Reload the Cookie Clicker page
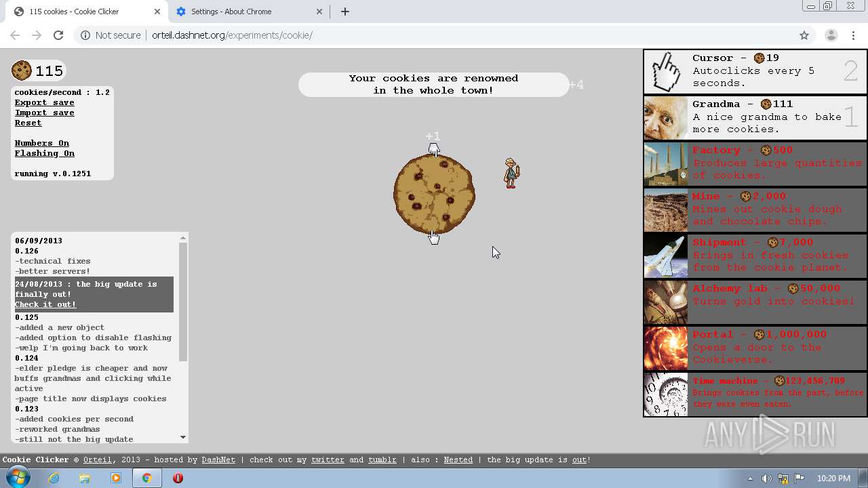This screenshot has height=488, width=868. 58,35
